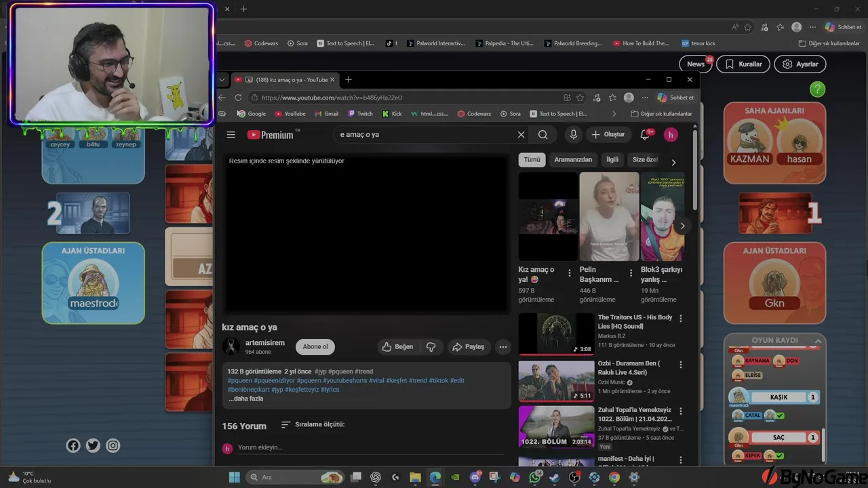Open options for 'The Traitors US' video
This screenshot has width=868, height=488.
click(x=681, y=319)
